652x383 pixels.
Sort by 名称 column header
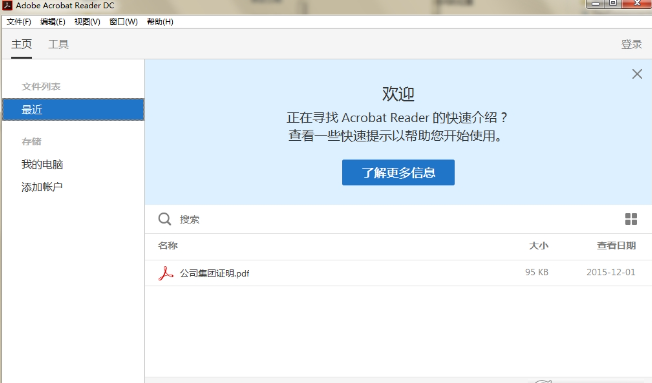[168, 246]
